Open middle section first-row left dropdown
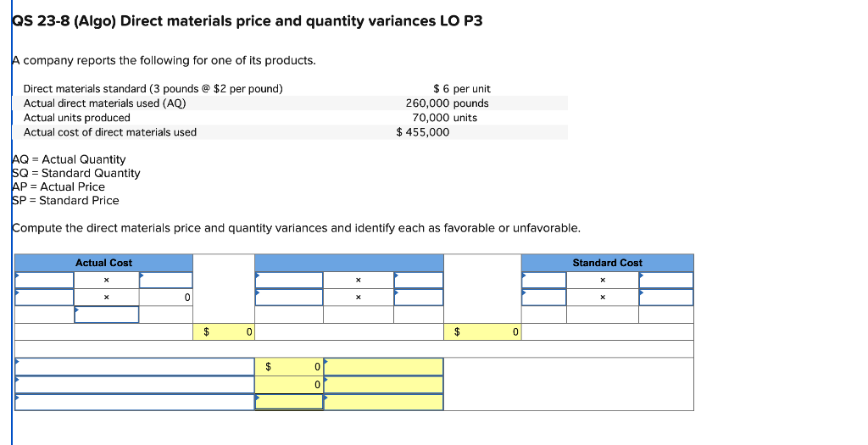Image resolution: width=868 pixels, height=445 pixels. click(289, 280)
